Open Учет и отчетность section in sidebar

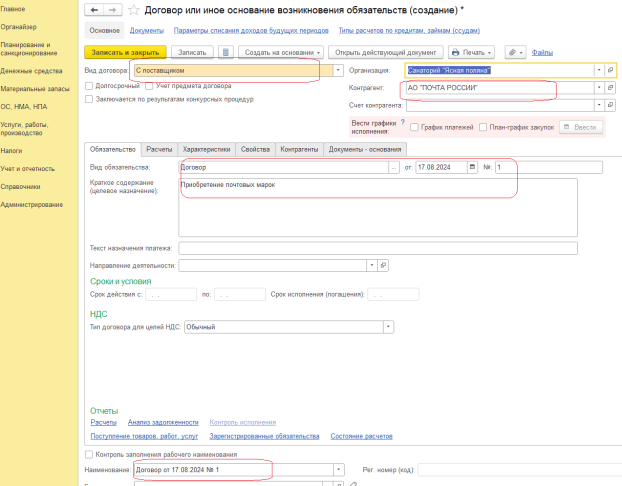point(27,169)
